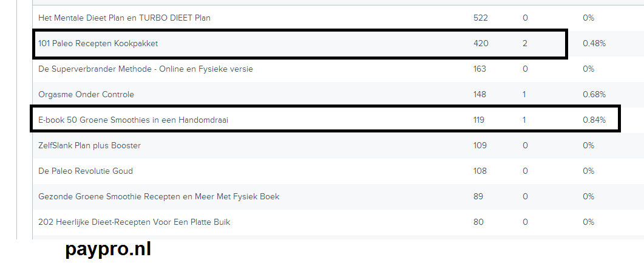Click the sales count 2 for Paleo Recepten

(525, 44)
